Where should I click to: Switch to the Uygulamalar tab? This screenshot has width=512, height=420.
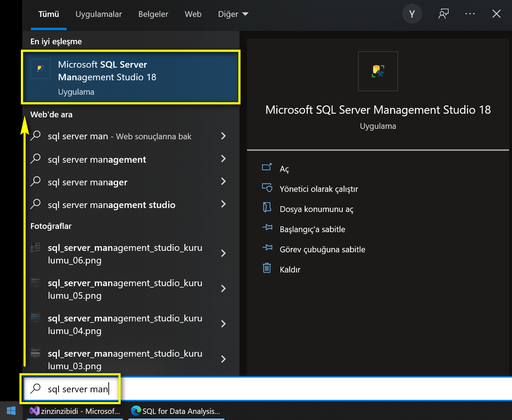(99, 14)
